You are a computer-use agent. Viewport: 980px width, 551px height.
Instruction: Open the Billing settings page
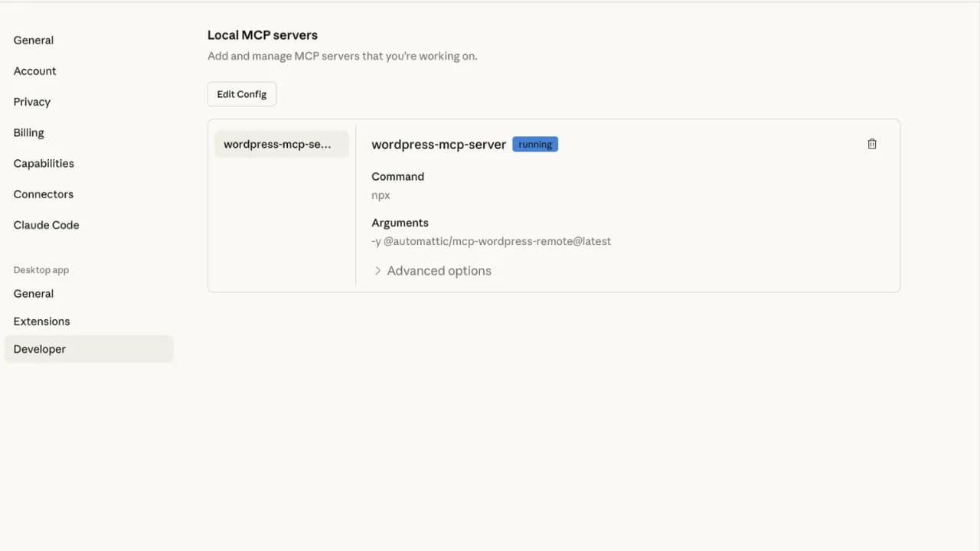click(28, 132)
